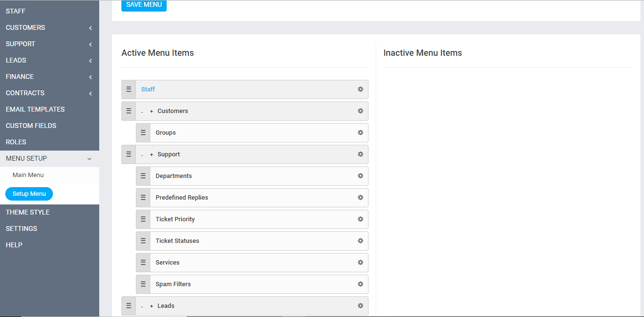
Task: Grab the drag handle of Departments item
Action: pyautogui.click(x=143, y=176)
